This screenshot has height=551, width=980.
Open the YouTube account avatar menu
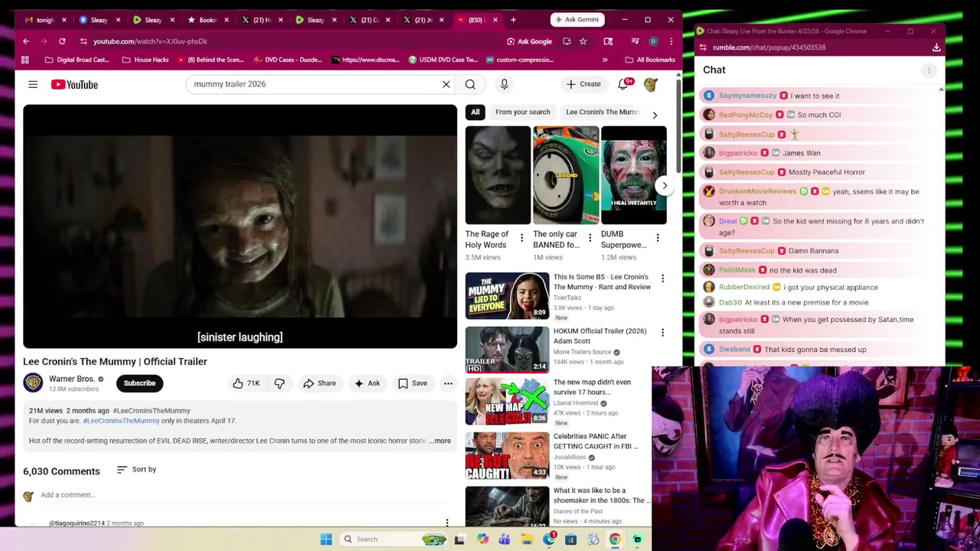[651, 84]
